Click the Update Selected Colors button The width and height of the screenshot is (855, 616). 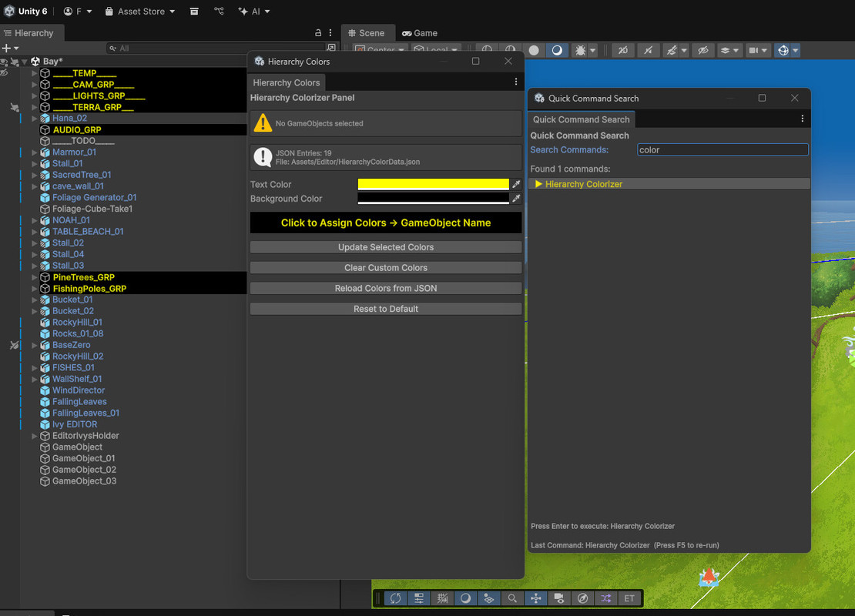pos(386,247)
